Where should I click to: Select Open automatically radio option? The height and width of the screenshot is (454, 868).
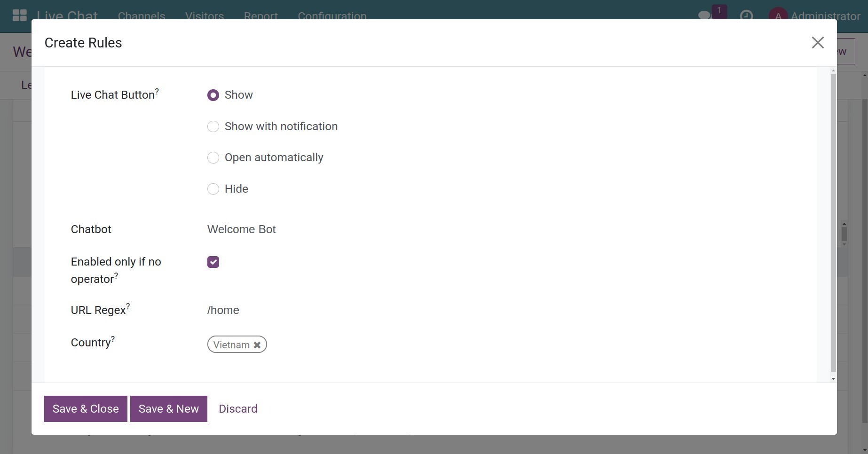pos(213,158)
